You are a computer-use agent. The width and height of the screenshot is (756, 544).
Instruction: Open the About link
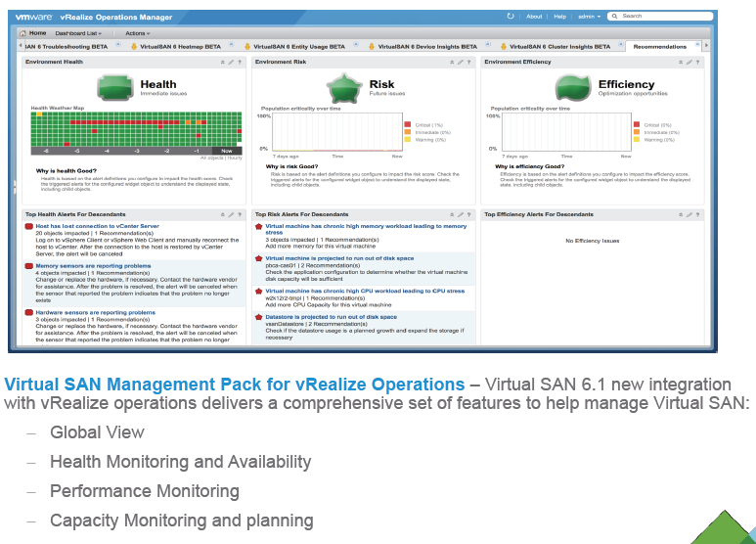[534, 17]
